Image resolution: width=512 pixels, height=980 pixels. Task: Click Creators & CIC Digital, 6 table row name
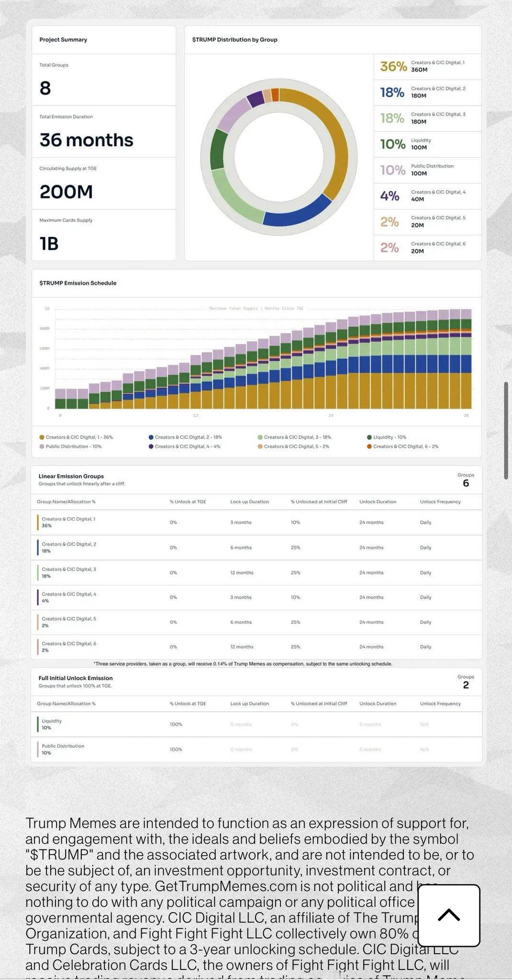[69, 644]
